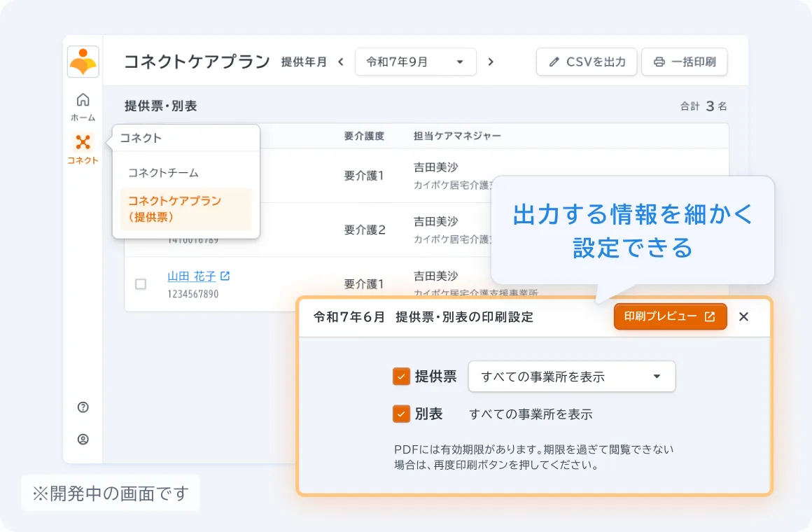The height and width of the screenshot is (532, 812).
Task: Expand the すべての事業所を表示 dropdown
Action: pos(571,377)
